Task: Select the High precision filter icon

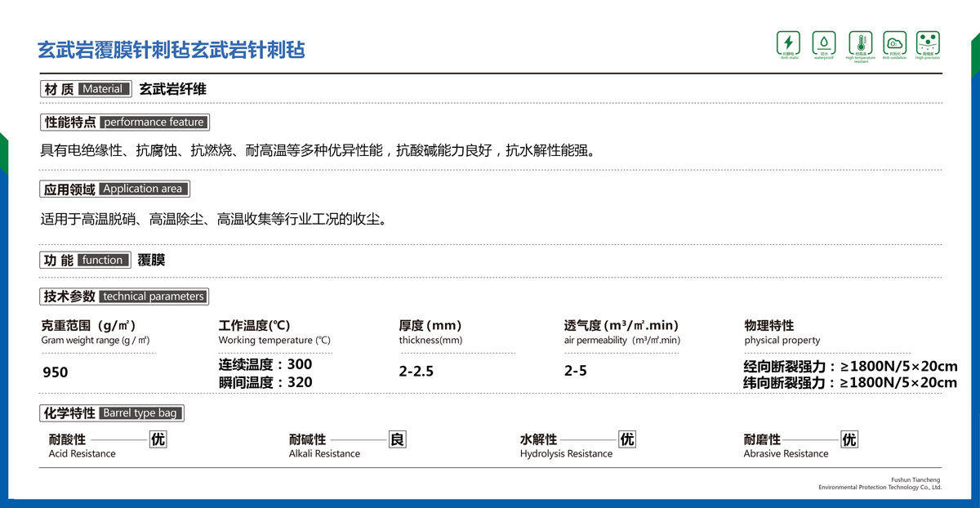Action: click(928, 42)
